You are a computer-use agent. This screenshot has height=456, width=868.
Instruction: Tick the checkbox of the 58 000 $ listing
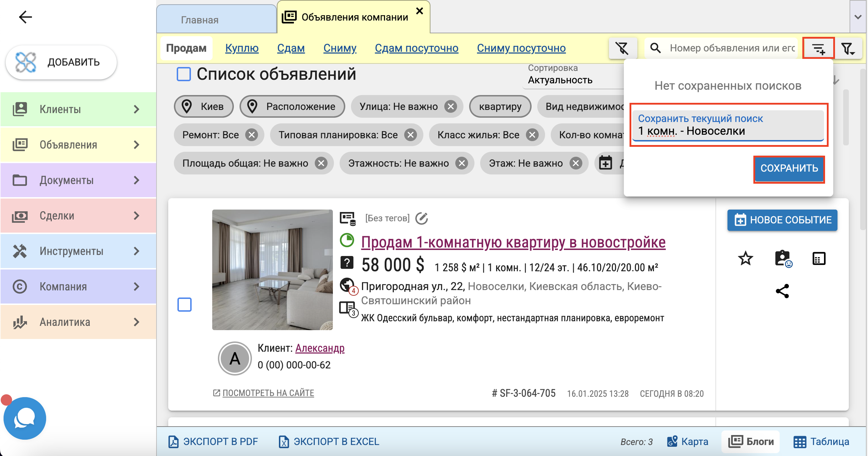click(x=185, y=305)
